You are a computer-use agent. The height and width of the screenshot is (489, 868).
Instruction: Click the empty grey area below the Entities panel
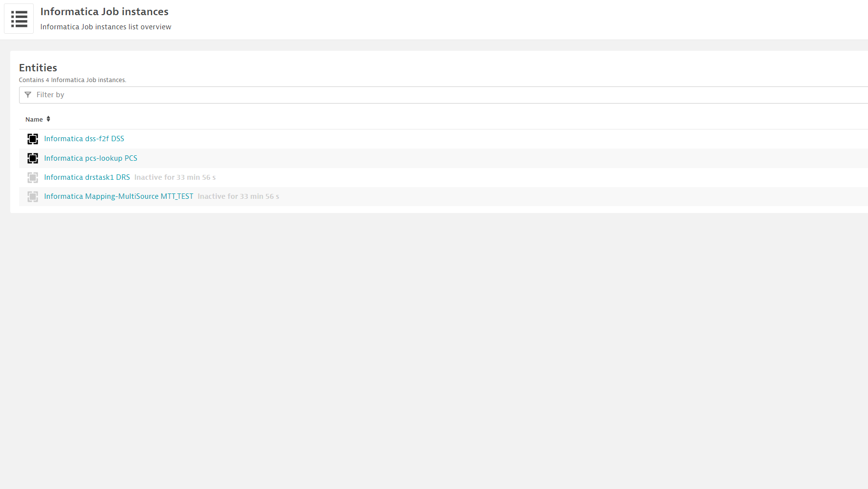(x=434, y=342)
